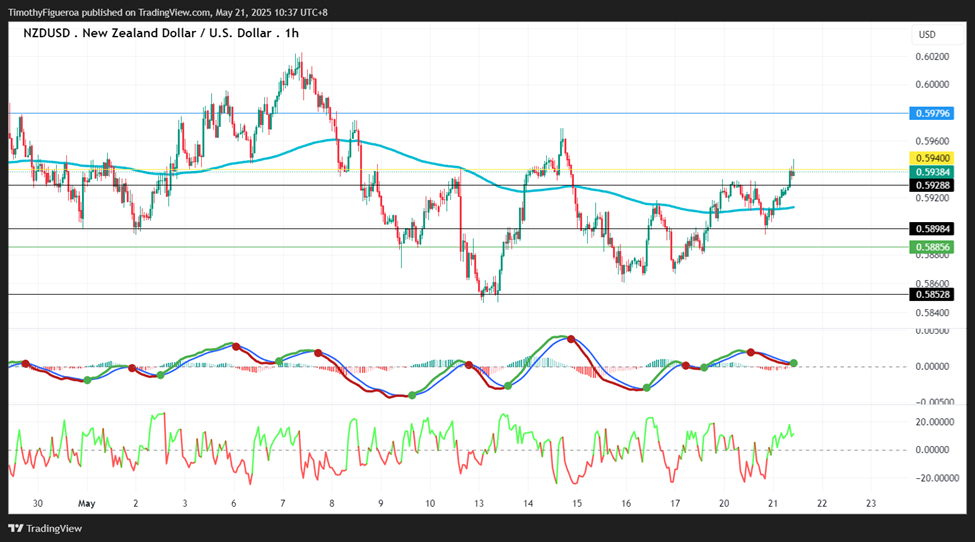Click the TradingView logo icon
The image size is (975, 542).
[16, 528]
